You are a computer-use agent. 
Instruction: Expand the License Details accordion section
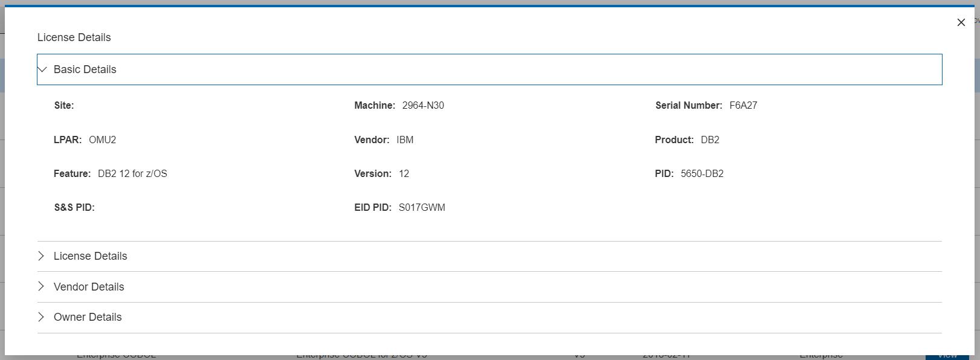pos(489,256)
